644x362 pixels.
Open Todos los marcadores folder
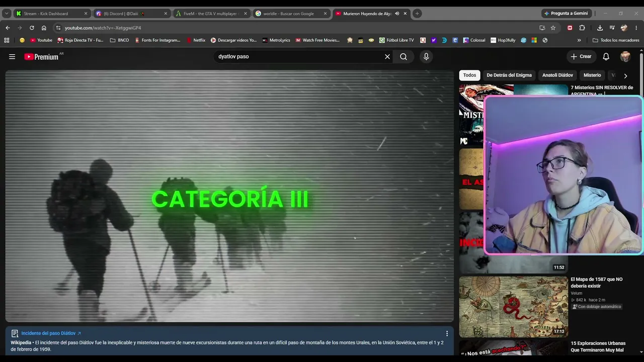[616, 40]
